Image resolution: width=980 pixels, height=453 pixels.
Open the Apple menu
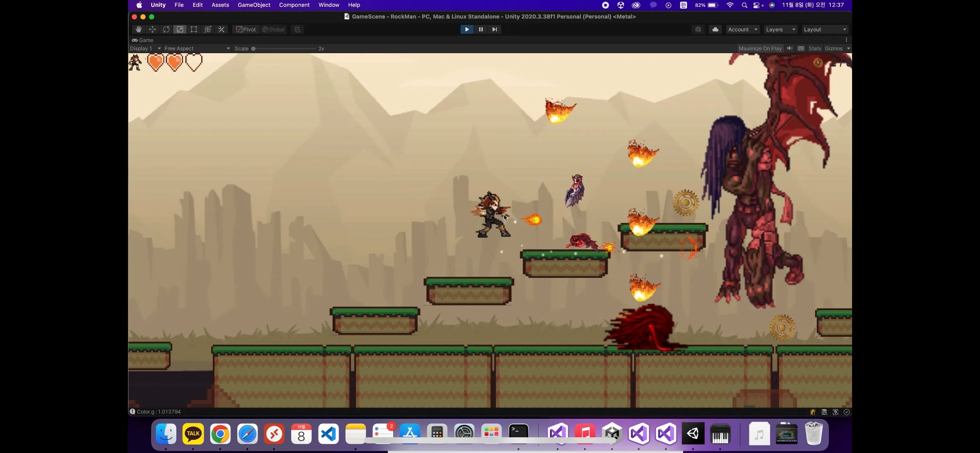pos(139,5)
